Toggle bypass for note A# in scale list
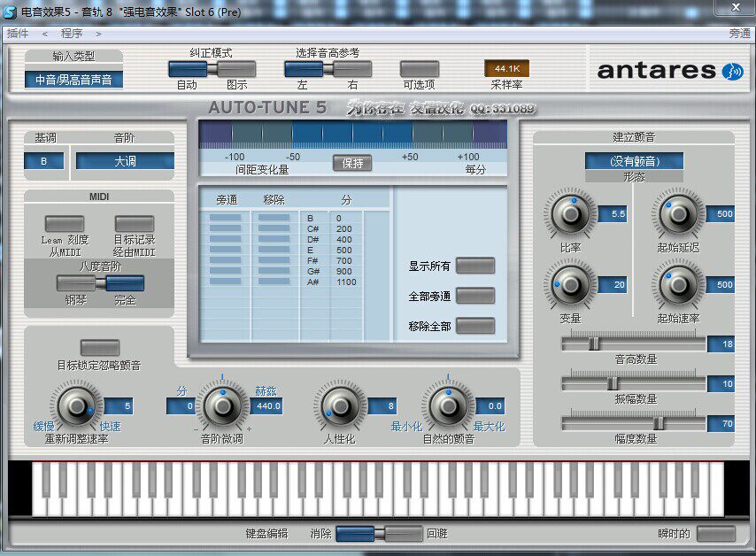756x556 pixels. [225, 282]
